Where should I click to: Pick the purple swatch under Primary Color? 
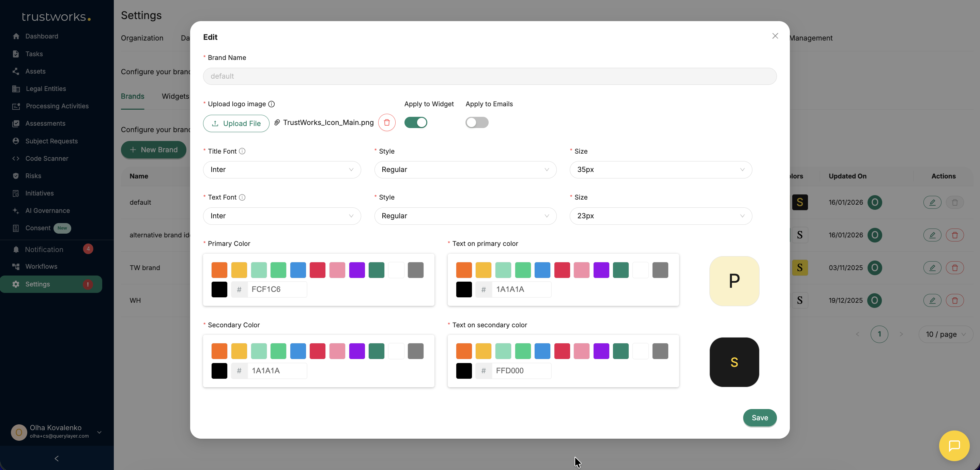[356, 270]
